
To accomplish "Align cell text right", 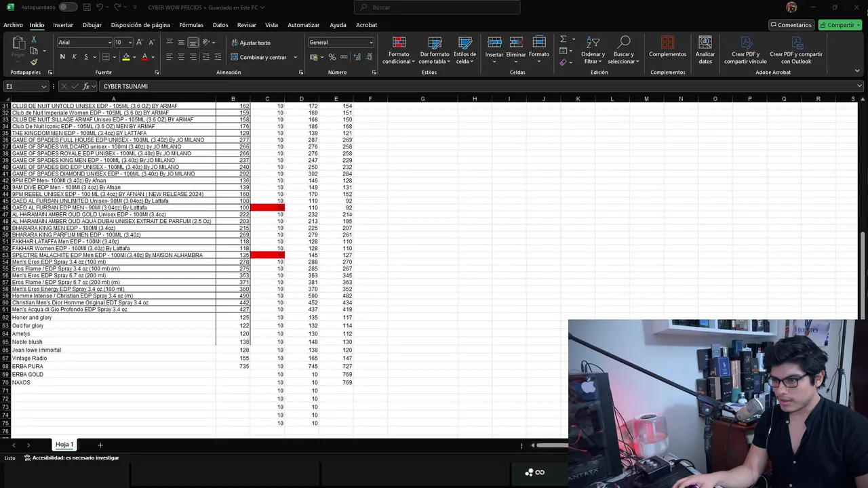I will pos(193,57).
